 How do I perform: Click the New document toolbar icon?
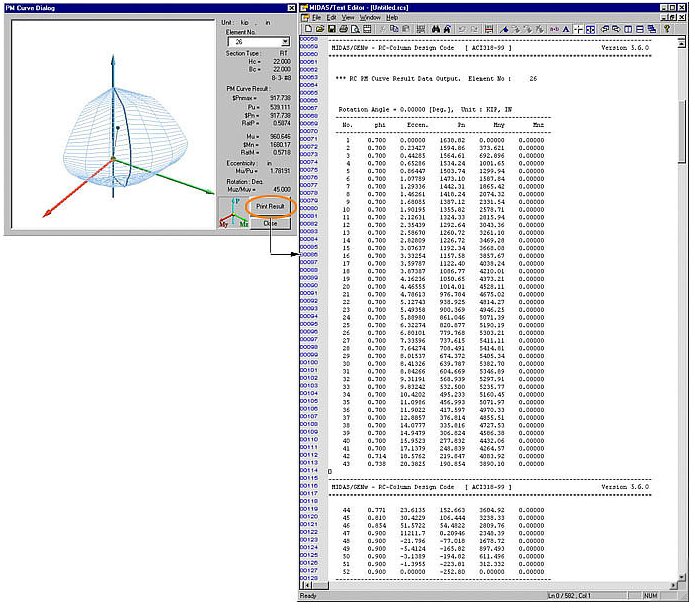(x=308, y=29)
